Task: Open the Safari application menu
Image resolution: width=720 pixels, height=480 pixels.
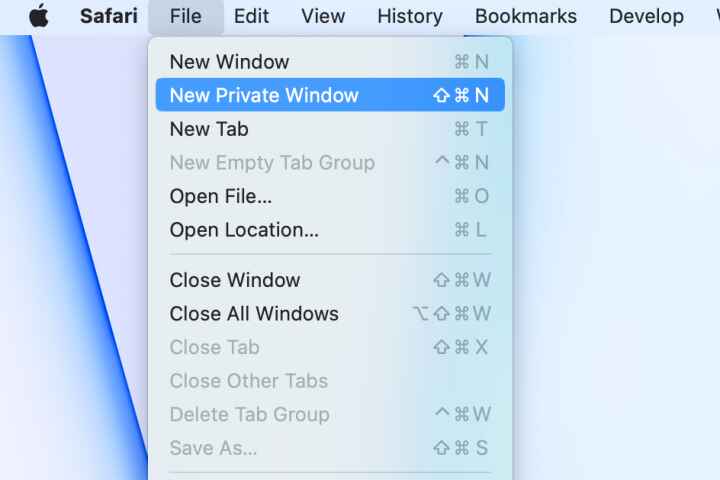Action: click(109, 16)
